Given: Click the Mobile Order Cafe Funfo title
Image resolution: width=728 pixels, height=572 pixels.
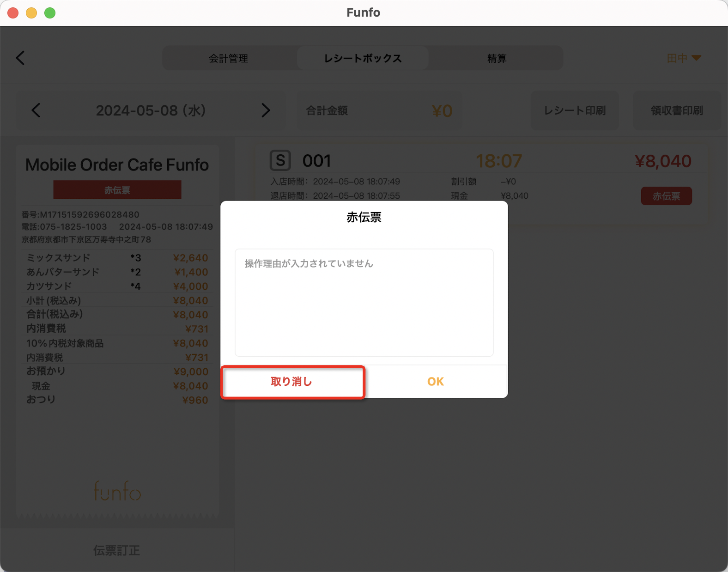Looking at the screenshot, I should [117, 165].
